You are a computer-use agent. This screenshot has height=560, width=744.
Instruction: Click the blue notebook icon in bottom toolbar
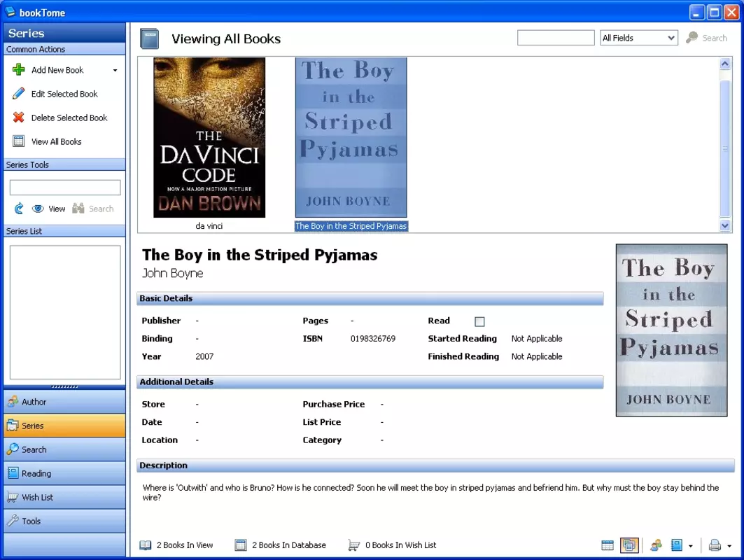pyautogui.click(x=677, y=545)
